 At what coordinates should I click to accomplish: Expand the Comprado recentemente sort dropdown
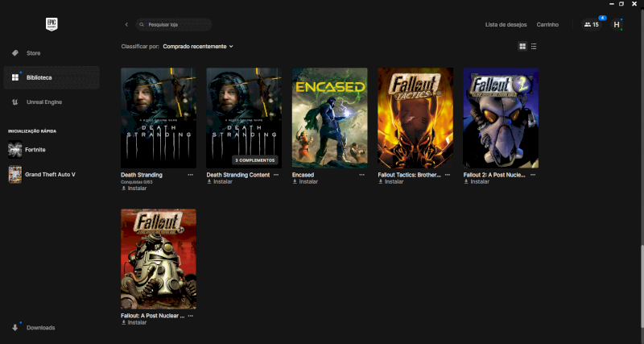pyautogui.click(x=198, y=47)
